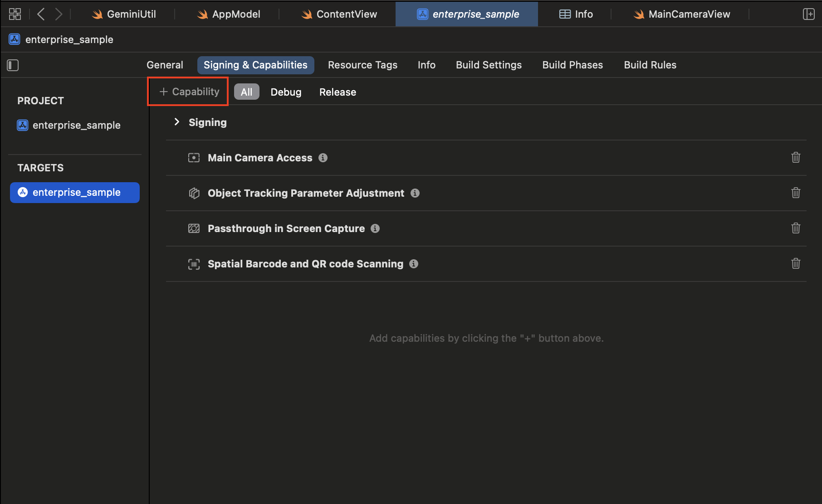Open the Resource Tags tab
Viewport: 822px width, 504px height.
(362, 65)
